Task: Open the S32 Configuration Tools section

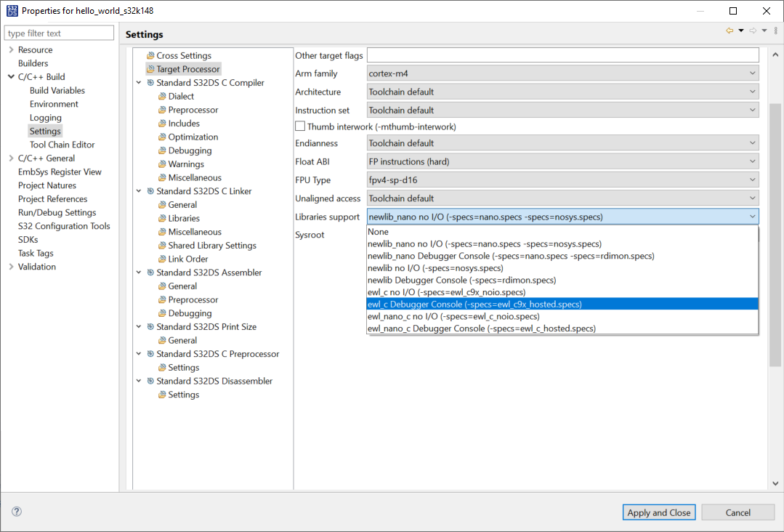Action: click(x=64, y=225)
